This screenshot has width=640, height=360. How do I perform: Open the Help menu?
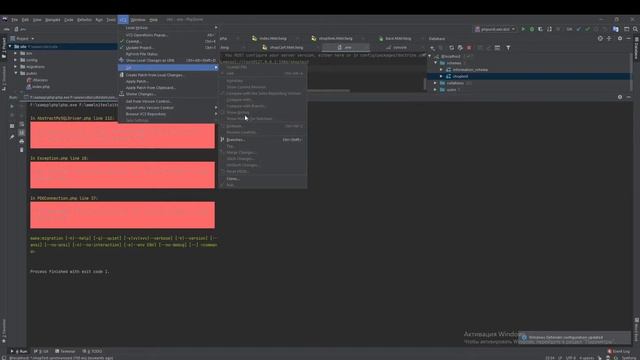pos(153,20)
